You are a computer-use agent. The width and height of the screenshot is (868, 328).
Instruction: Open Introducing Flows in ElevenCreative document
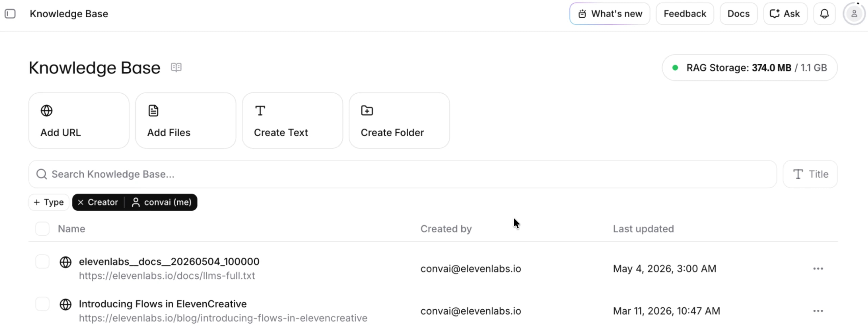(162, 304)
